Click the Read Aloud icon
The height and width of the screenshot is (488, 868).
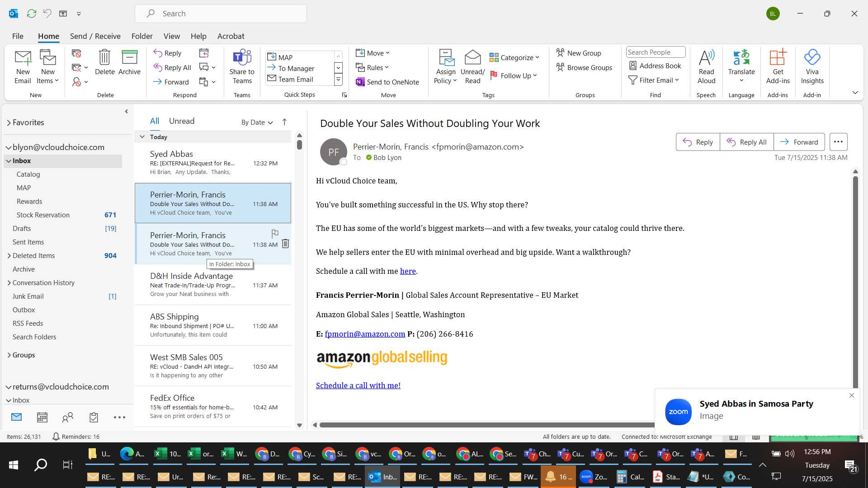click(706, 67)
